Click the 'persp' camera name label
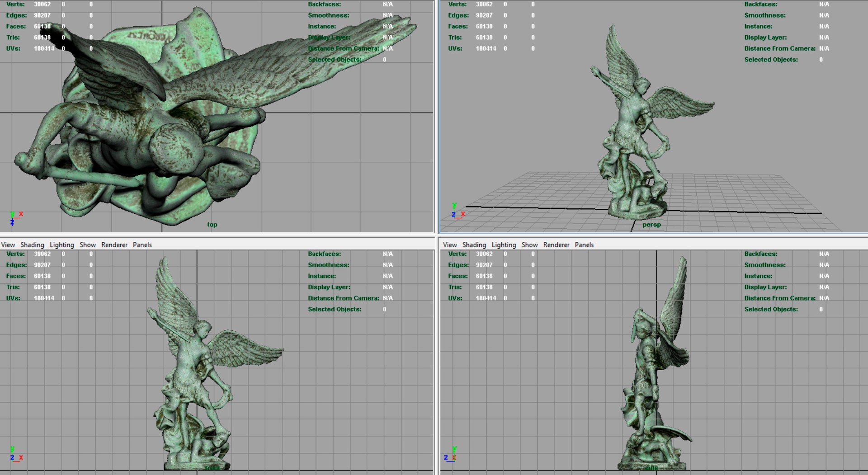Image resolution: width=868 pixels, height=475 pixels. (652, 225)
